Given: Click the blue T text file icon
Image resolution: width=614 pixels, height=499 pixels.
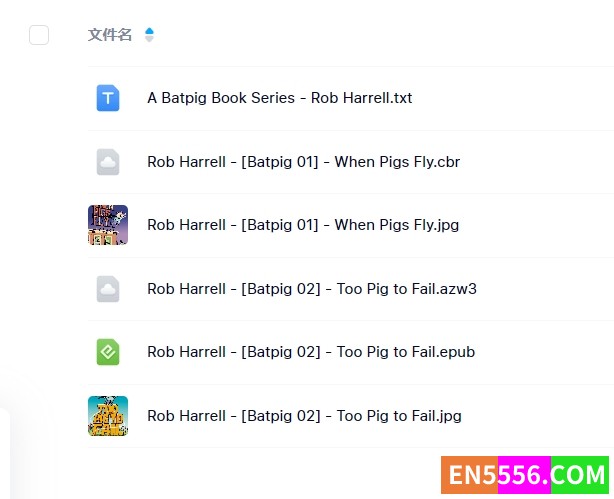Looking at the screenshot, I should pyautogui.click(x=108, y=98).
